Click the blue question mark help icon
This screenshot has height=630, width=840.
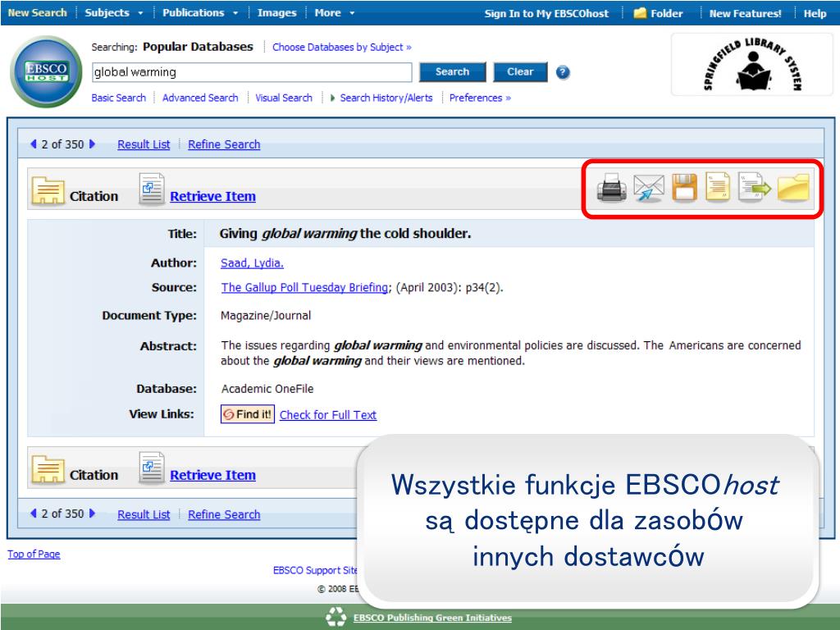(563, 72)
